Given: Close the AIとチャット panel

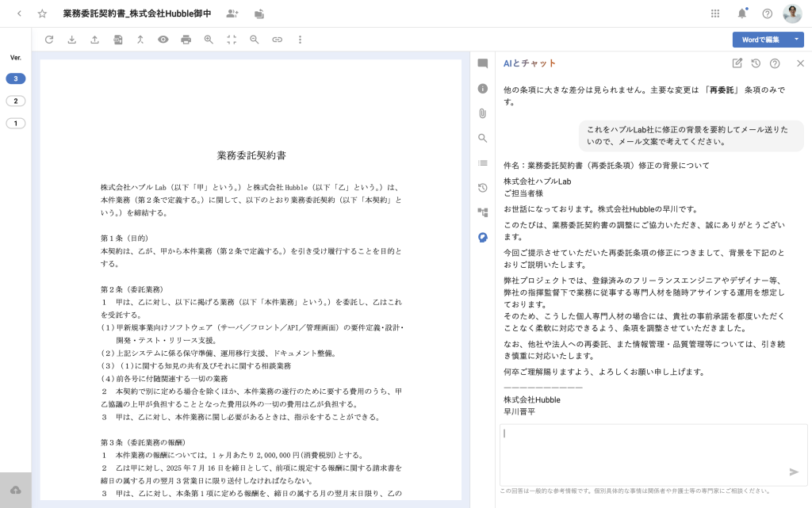Looking at the screenshot, I should click(x=801, y=63).
